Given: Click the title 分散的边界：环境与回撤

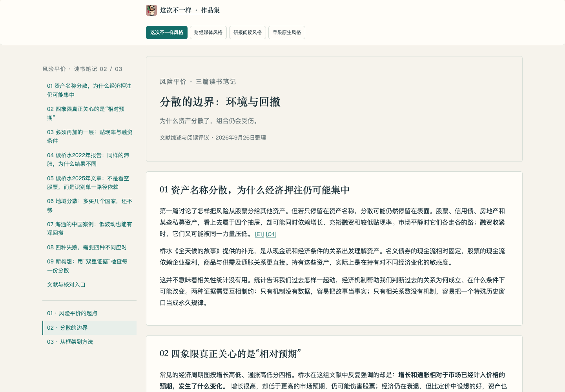Looking at the screenshot, I should [x=220, y=102].
